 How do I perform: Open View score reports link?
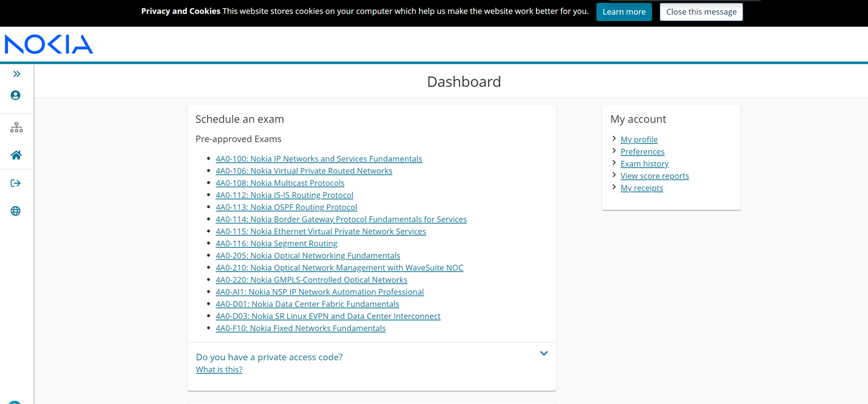pos(655,176)
